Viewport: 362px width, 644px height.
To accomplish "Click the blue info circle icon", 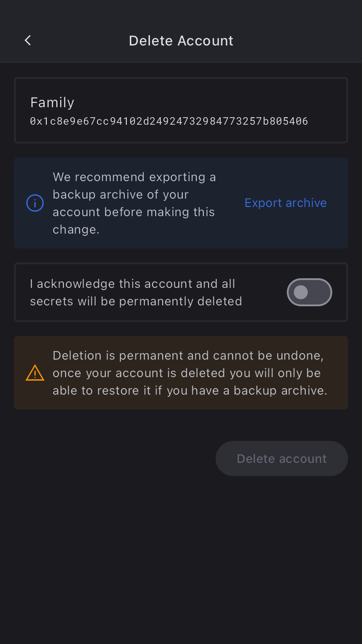I will pos(35,203).
